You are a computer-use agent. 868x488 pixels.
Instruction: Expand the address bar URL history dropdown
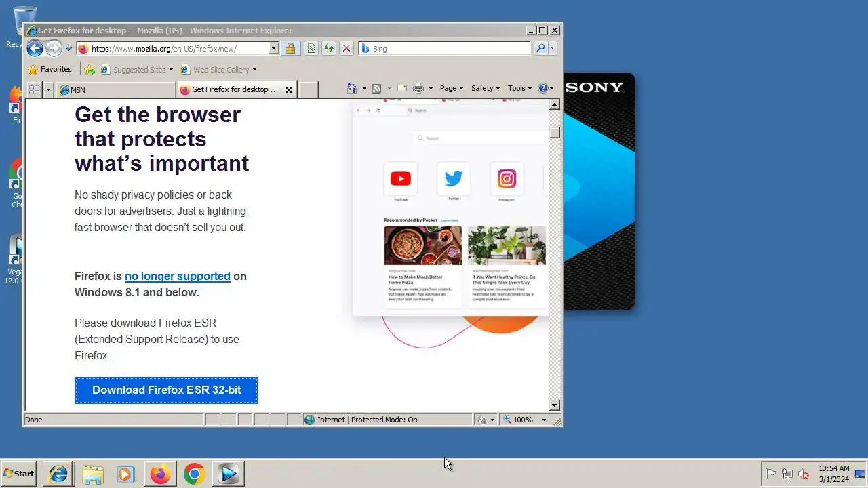tap(274, 49)
